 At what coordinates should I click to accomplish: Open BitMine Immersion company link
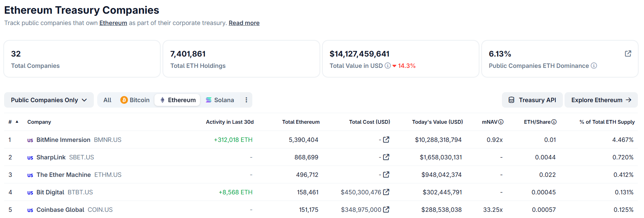point(63,140)
